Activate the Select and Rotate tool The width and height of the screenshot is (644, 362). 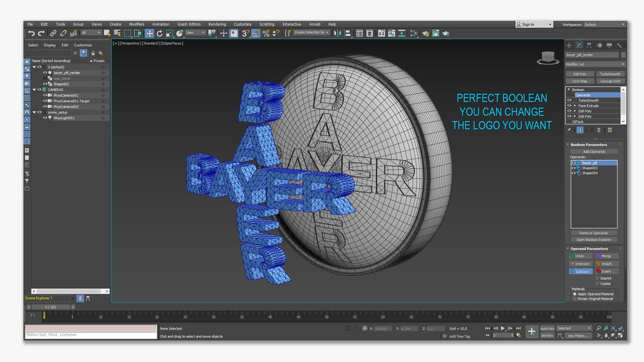(160, 33)
